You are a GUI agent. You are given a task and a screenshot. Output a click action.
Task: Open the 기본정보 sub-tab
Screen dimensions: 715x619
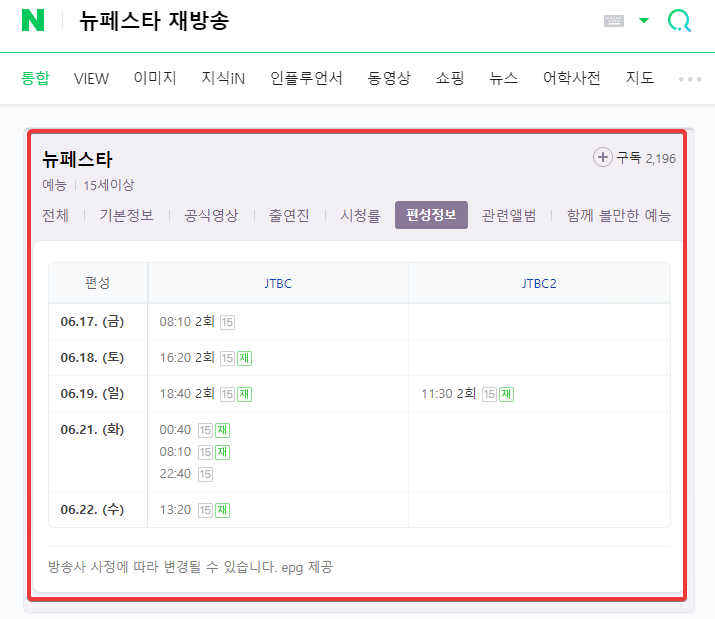point(126,215)
